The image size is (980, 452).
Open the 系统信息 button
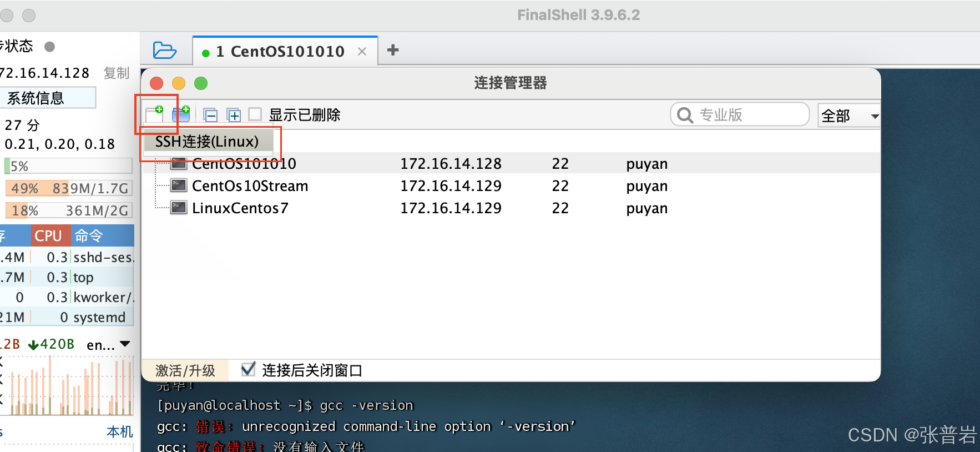pos(48,98)
